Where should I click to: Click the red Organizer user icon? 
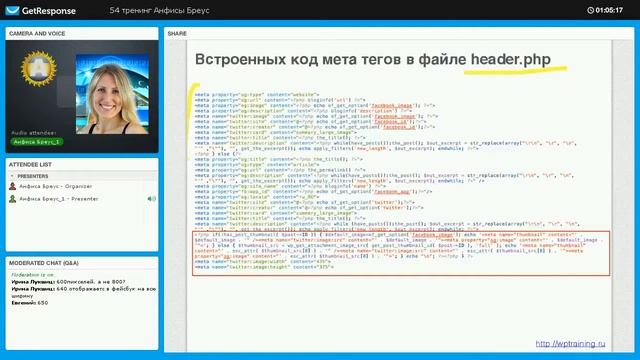(x=13, y=186)
